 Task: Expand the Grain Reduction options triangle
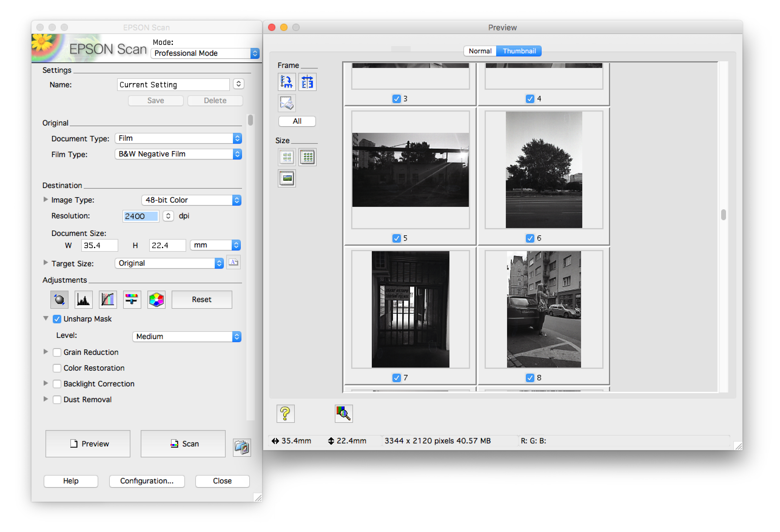(x=46, y=352)
